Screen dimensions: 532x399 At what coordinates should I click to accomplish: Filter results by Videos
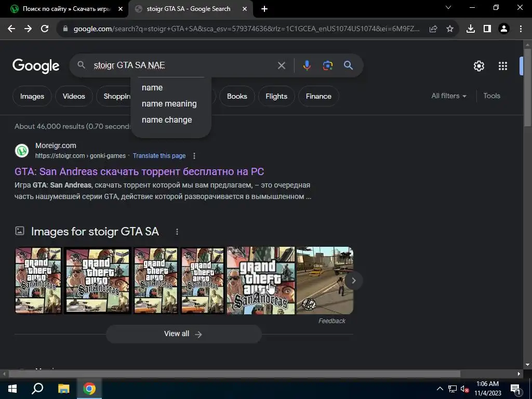tap(74, 96)
